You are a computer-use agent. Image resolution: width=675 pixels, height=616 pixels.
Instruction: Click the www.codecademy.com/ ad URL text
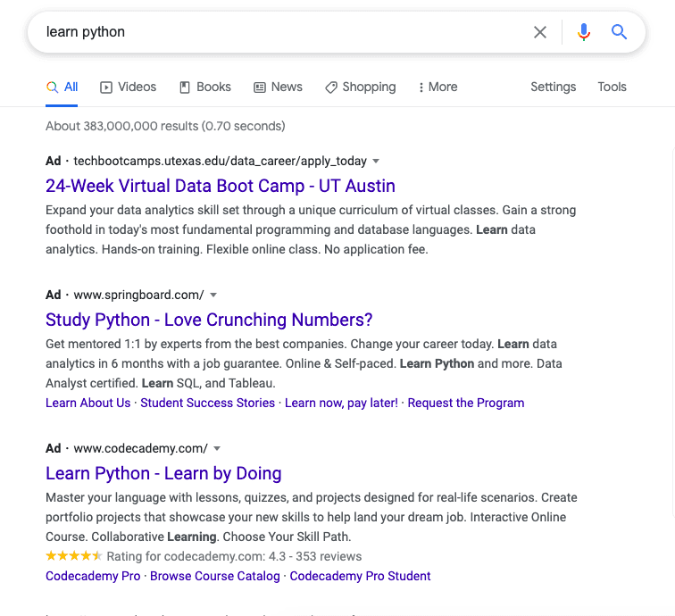point(141,448)
